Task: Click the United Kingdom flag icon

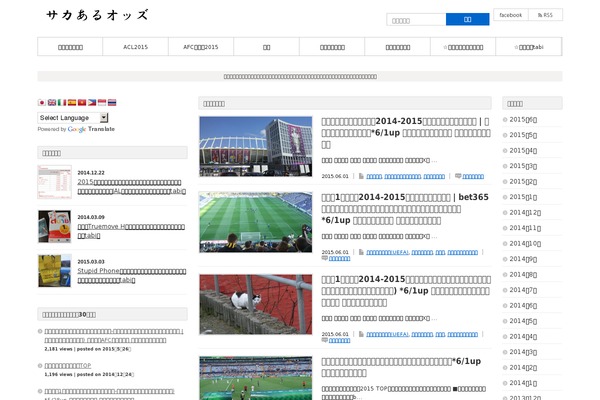Action: (x=52, y=103)
